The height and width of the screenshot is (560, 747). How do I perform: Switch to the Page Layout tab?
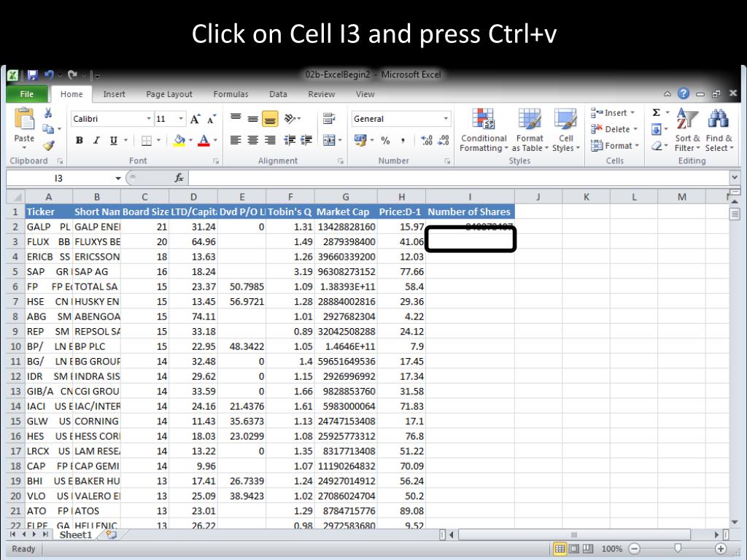pyautogui.click(x=169, y=94)
